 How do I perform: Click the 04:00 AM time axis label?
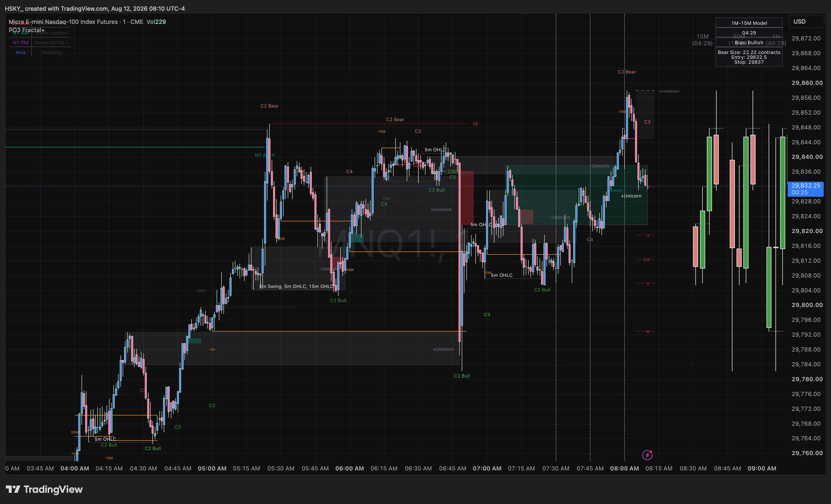[x=74, y=468]
